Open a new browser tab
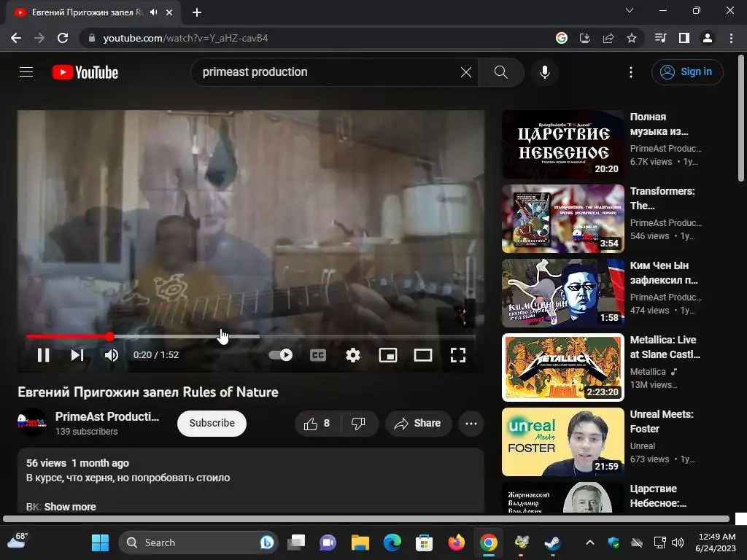 [197, 12]
